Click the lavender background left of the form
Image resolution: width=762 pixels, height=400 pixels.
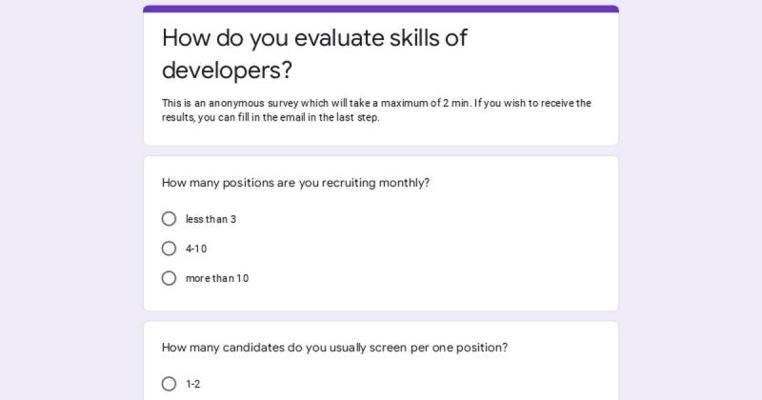pos(70,200)
